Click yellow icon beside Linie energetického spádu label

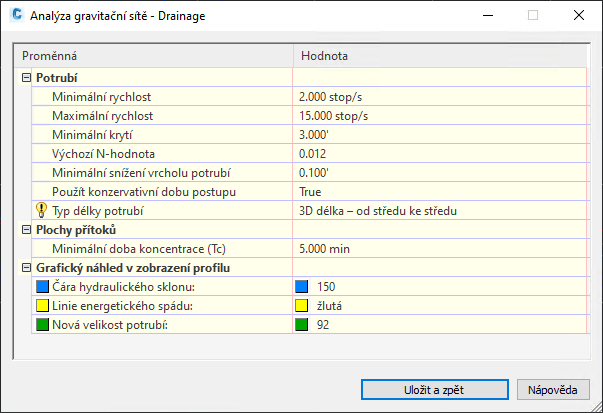point(41,305)
